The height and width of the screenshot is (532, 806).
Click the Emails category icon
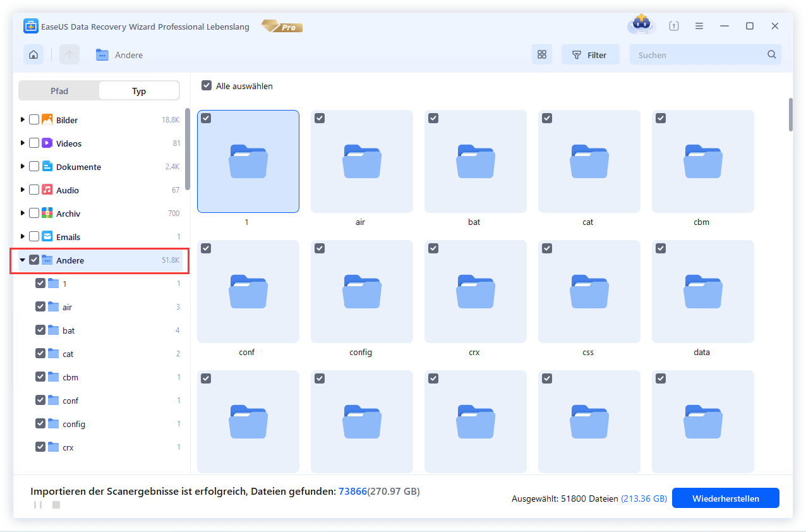(x=47, y=236)
